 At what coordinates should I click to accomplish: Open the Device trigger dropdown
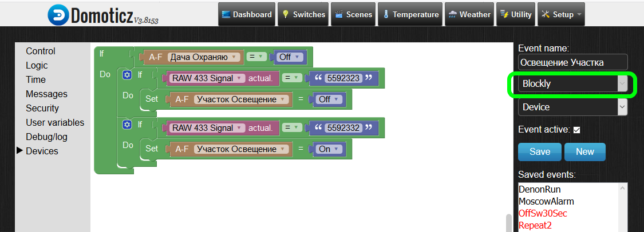[x=572, y=107]
